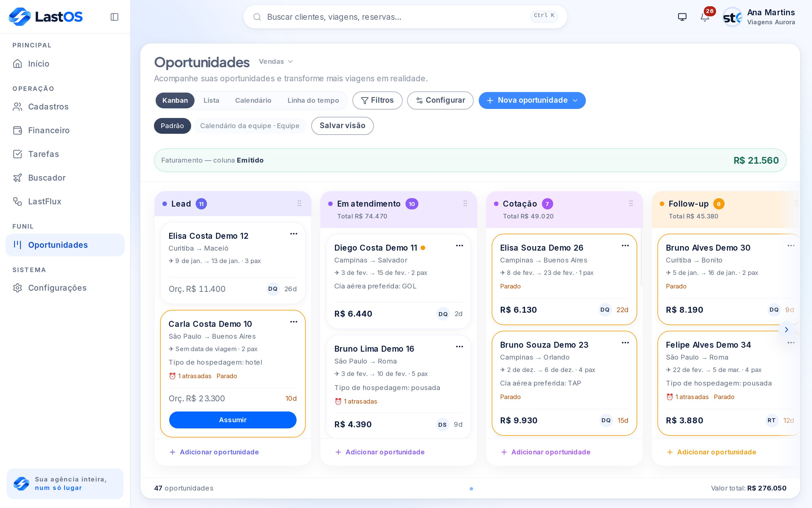The width and height of the screenshot is (812, 508).
Task: Switch to the Calendário view
Action: (253, 100)
